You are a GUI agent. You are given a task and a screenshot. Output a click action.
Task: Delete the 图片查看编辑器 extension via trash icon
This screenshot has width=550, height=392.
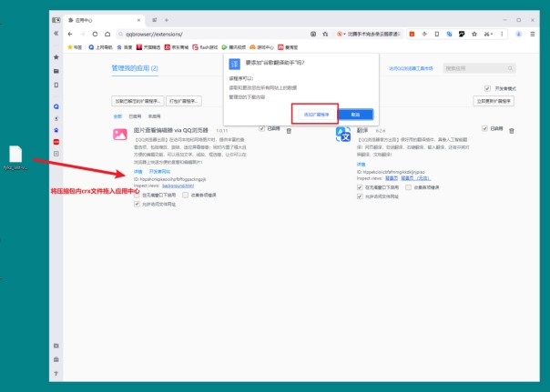tap(289, 130)
